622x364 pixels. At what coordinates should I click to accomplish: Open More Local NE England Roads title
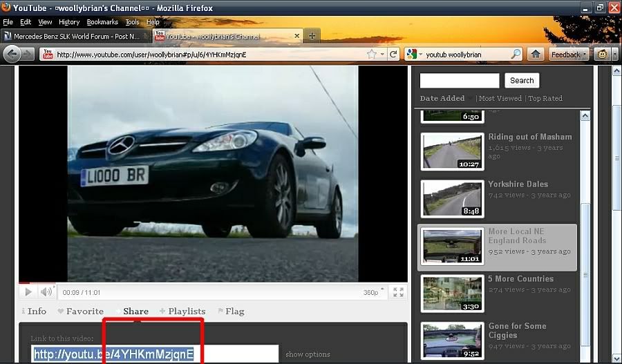[x=517, y=236]
